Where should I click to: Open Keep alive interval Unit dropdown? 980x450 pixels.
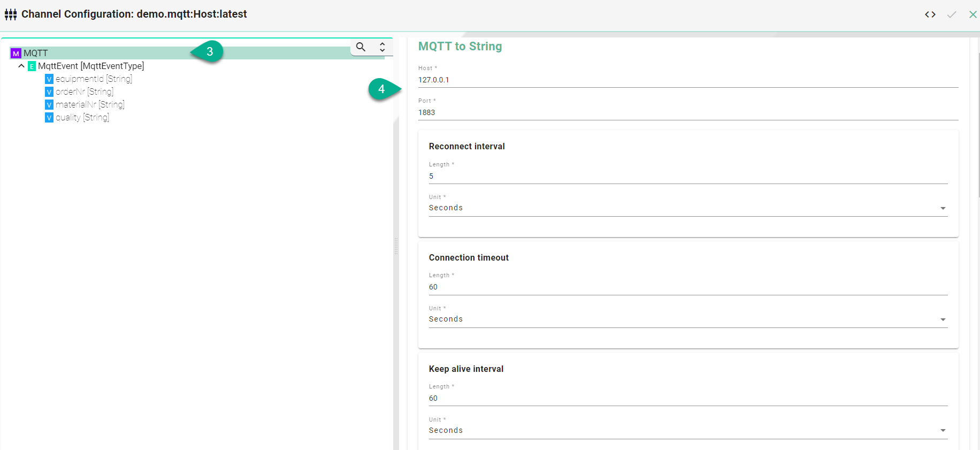tap(687, 431)
